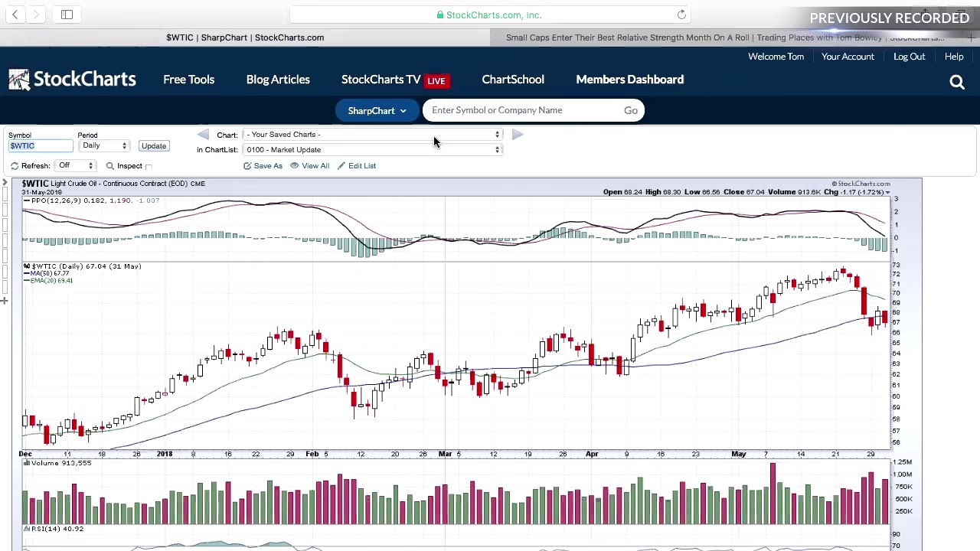Click the Edit List pencil icon
This screenshot has width=980, height=551.
(x=341, y=166)
